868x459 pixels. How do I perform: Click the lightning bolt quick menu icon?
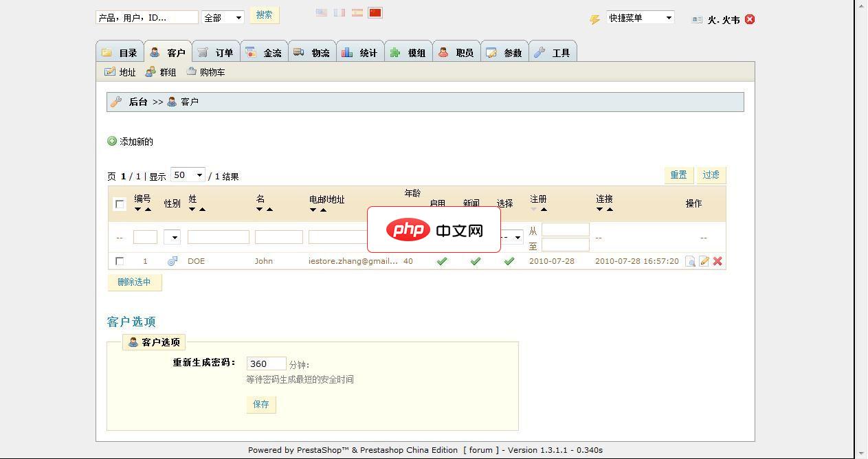click(595, 19)
